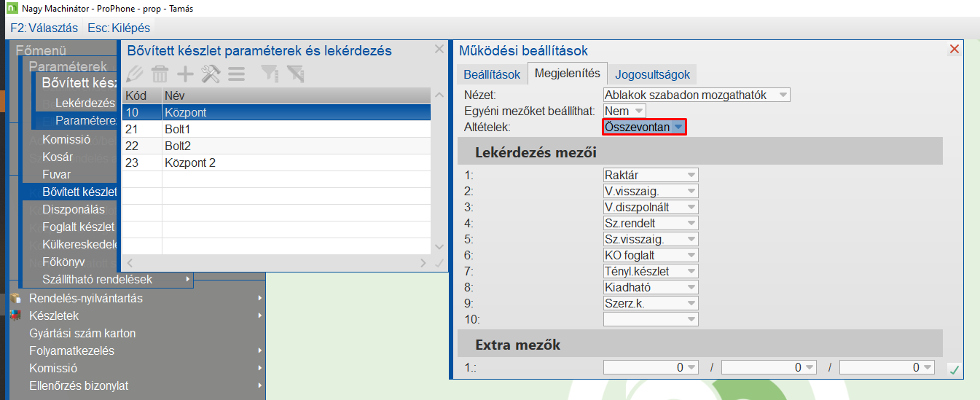Open field 6 KO foglalt dropdown
This screenshot has height=400, width=980.
click(x=651, y=255)
